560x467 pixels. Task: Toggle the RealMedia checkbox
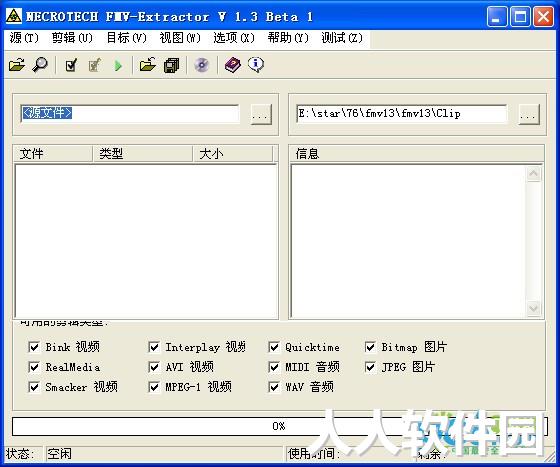[x=34, y=367]
